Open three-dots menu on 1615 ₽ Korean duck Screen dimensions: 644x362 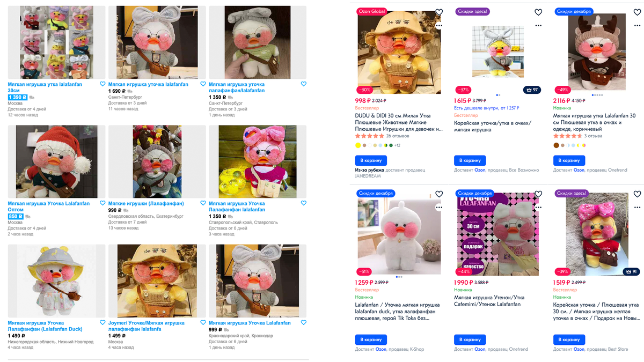click(538, 25)
